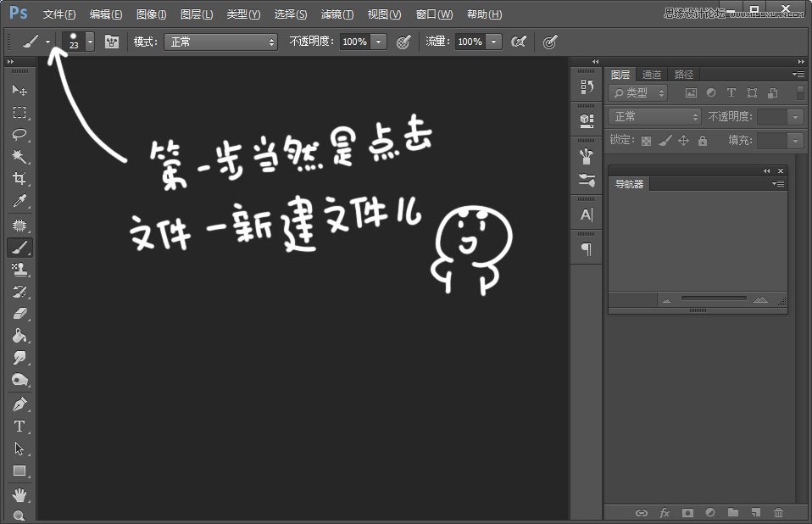Select the Pen tool
Viewport: 812px width, 524px height.
(x=19, y=404)
